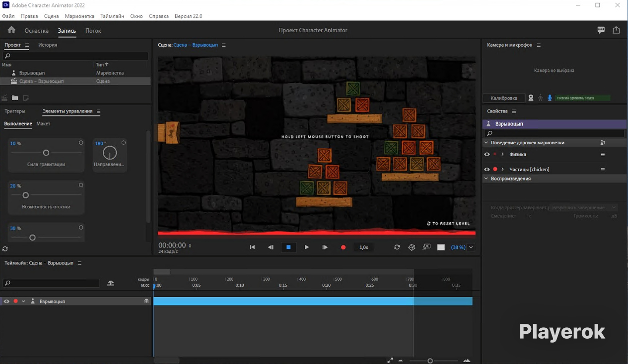Zoom out timeline with small mountains icon
The image size is (628, 364).
click(401, 361)
